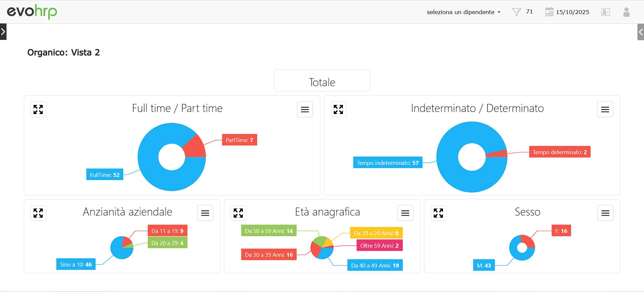Image resolution: width=644 pixels, height=292 pixels.
Task: Maximize the Anzianità aziendale chart
Action: coord(38,213)
